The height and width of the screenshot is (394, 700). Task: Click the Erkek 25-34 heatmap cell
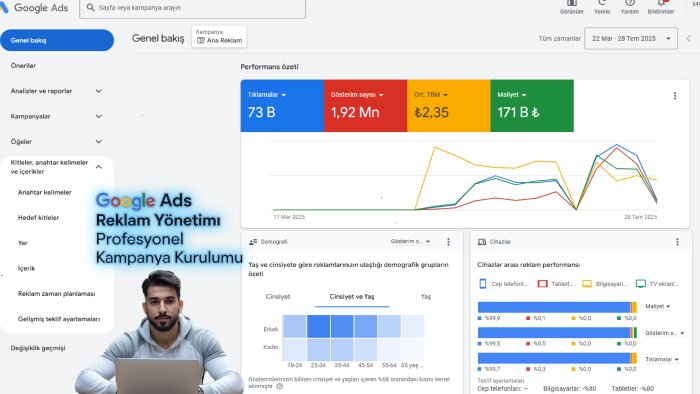point(318,326)
